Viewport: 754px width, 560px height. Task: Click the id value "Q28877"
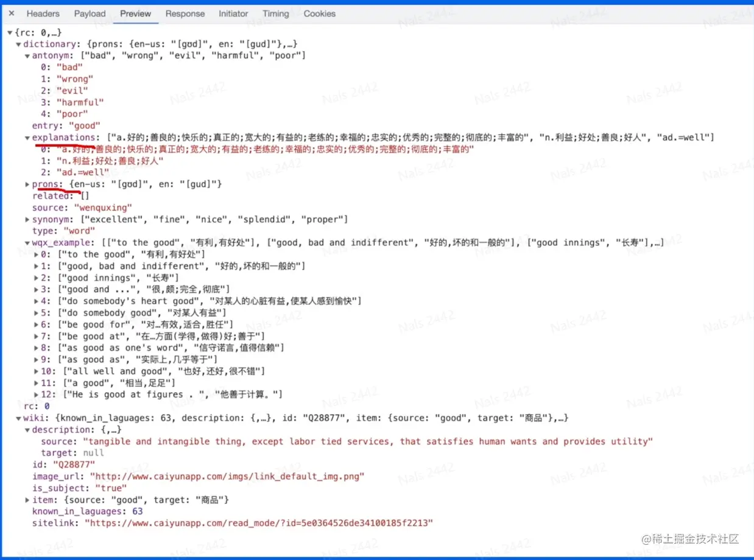pyautogui.click(x=73, y=465)
